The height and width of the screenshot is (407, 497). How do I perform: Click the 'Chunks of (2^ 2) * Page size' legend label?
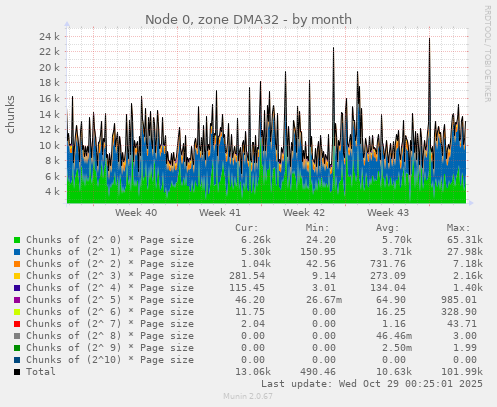click(x=110, y=264)
